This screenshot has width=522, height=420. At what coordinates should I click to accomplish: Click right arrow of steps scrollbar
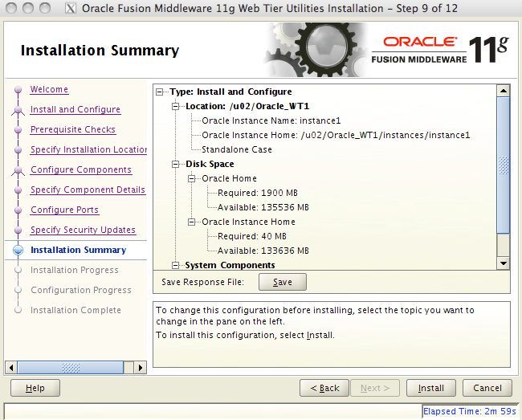point(141,368)
